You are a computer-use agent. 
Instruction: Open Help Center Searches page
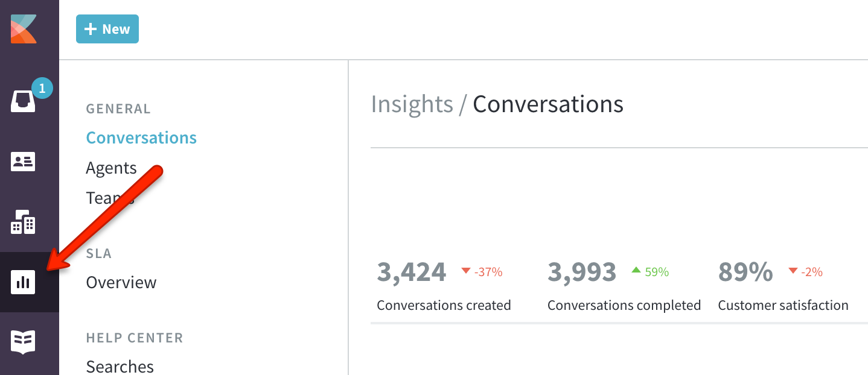(x=120, y=366)
